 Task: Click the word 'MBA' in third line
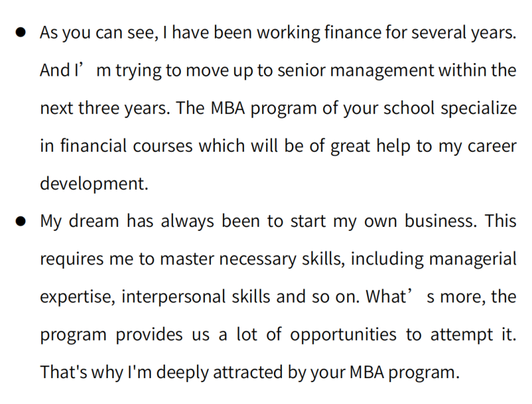pos(227,108)
